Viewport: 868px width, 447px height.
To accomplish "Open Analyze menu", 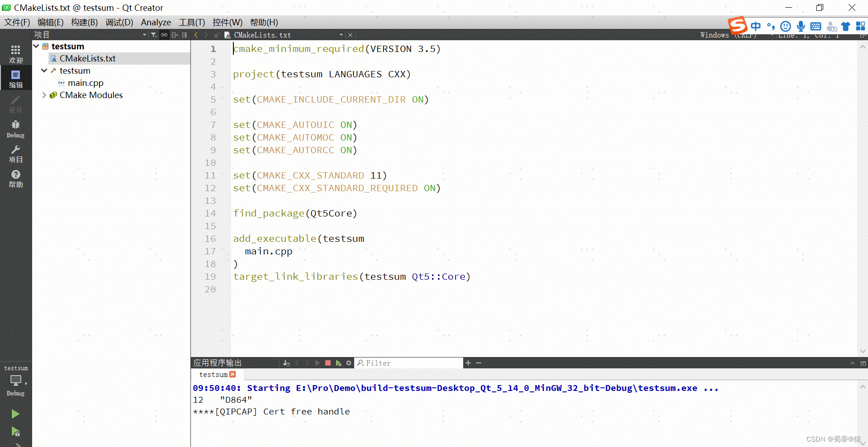I will (x=156, y=22).
